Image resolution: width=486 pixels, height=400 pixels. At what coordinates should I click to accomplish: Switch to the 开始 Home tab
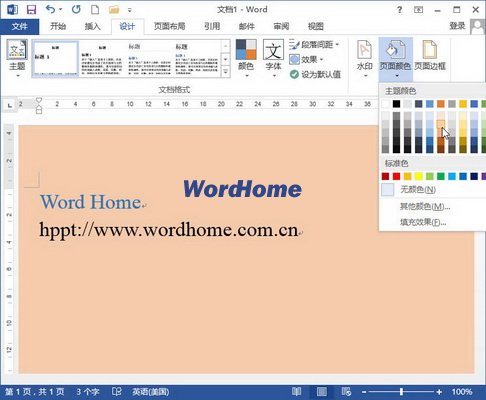[x=58, y=26]
